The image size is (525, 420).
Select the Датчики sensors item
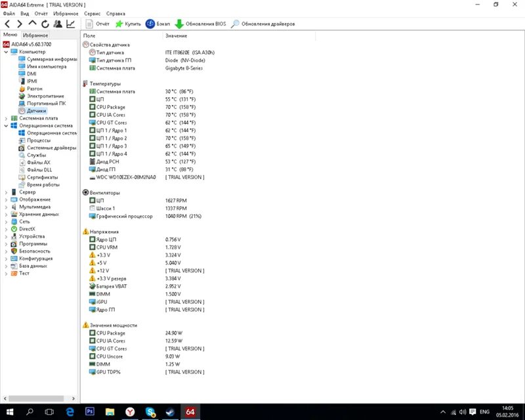33,111
